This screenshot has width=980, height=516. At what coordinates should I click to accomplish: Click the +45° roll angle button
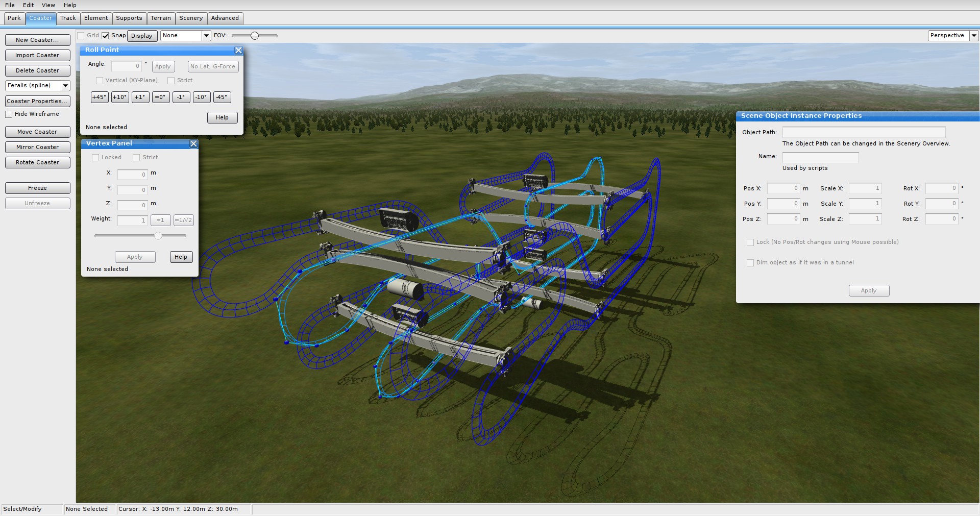(x=100, y=97)
